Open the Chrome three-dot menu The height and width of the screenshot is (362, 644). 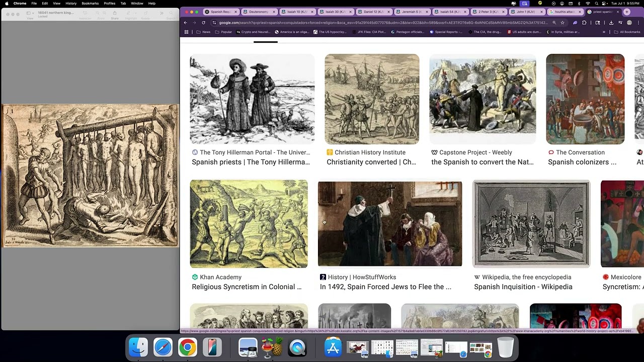638,23
